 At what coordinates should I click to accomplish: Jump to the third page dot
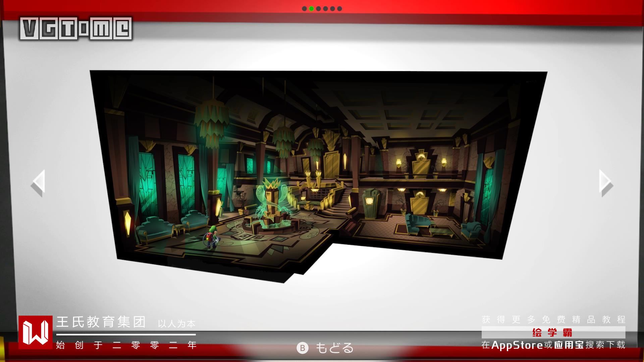(x=318, y=9)
